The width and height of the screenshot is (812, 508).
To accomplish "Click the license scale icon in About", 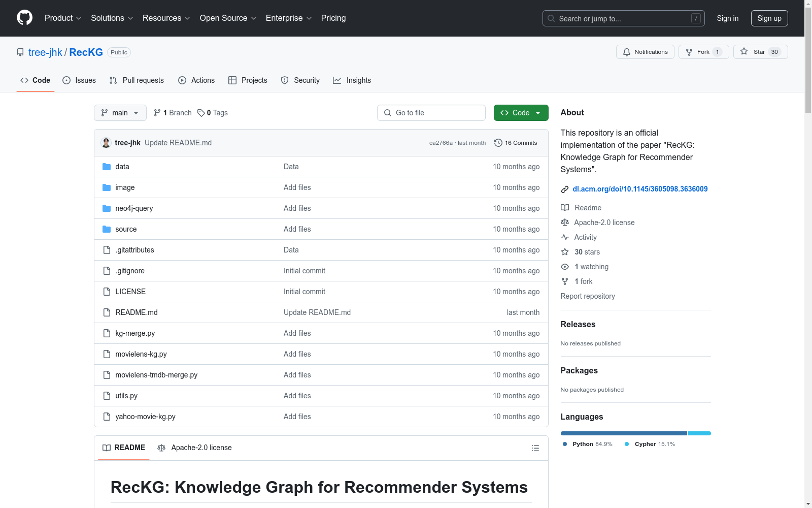I will pos(565,223).
